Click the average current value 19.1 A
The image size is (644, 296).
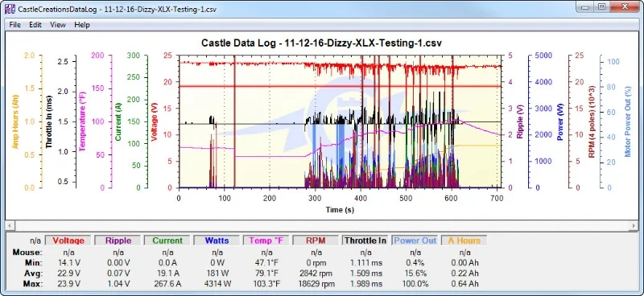[167, 273]
